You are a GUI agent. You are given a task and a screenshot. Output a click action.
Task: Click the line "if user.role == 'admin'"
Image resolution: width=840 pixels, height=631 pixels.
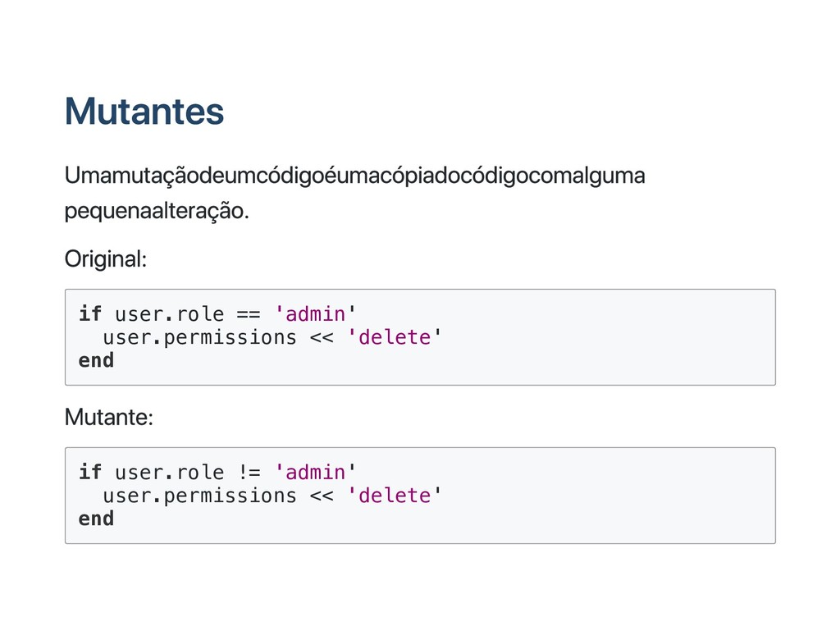pyautogui.click(x=217, y=314)
